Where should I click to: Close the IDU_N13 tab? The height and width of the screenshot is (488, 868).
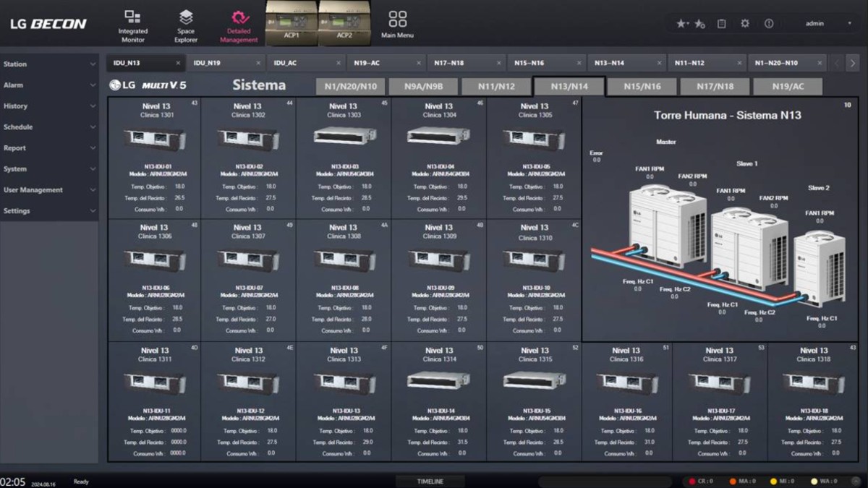click(x=178, y=63)
